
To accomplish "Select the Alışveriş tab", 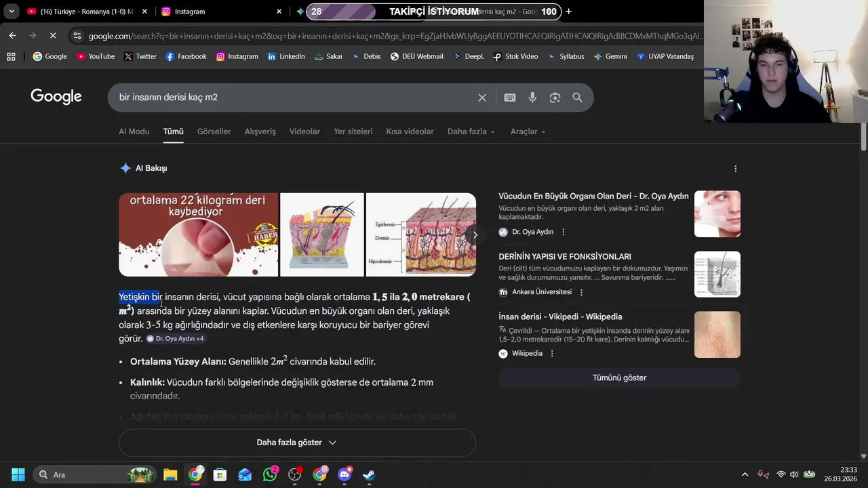I will pos(260,131).
